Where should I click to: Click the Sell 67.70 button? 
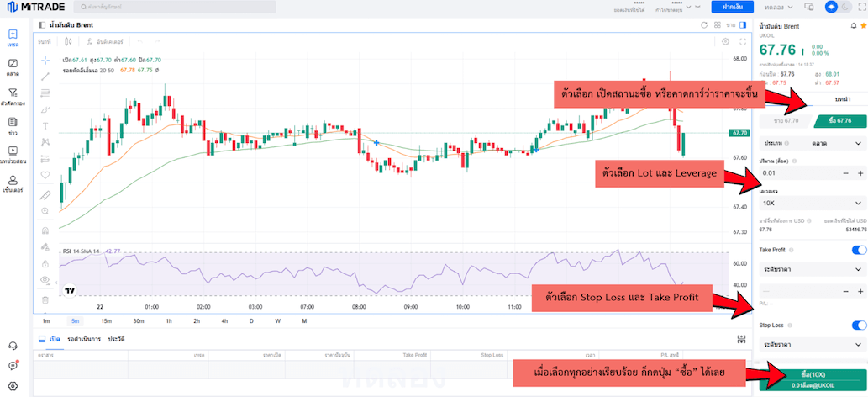click(786, 120)
